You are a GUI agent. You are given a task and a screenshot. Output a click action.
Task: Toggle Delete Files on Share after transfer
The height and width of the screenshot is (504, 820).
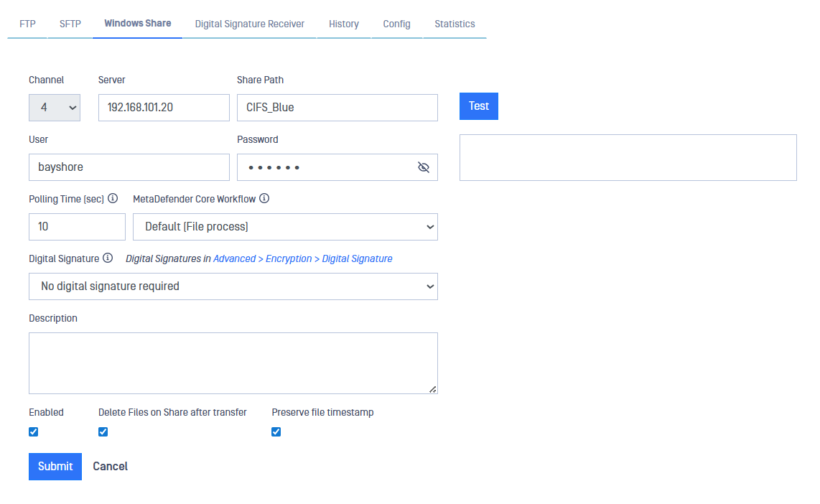pyautogui.click(x=103, y=431)
